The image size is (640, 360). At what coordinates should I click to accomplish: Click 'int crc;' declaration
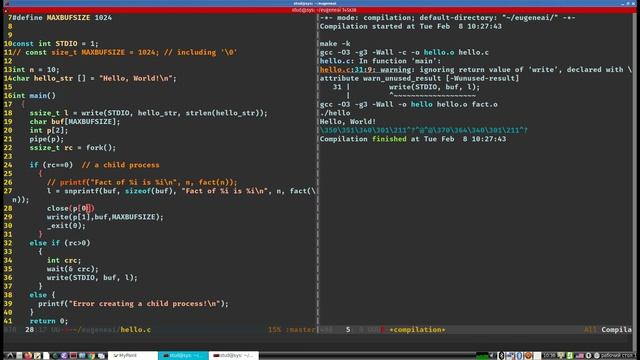pos(64,260)
